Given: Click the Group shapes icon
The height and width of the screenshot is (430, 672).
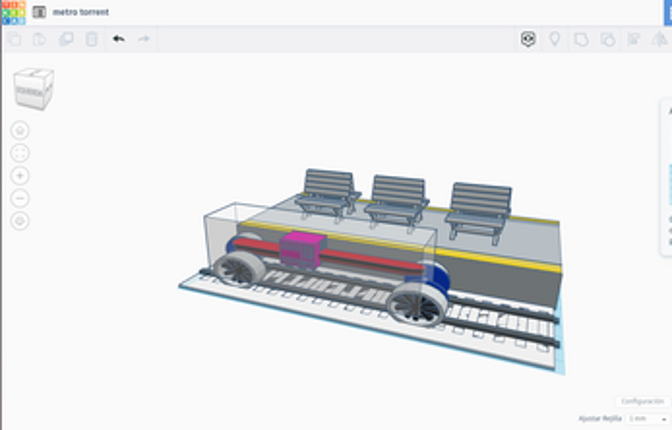Looking at the screenshot, I should (581, 39).
